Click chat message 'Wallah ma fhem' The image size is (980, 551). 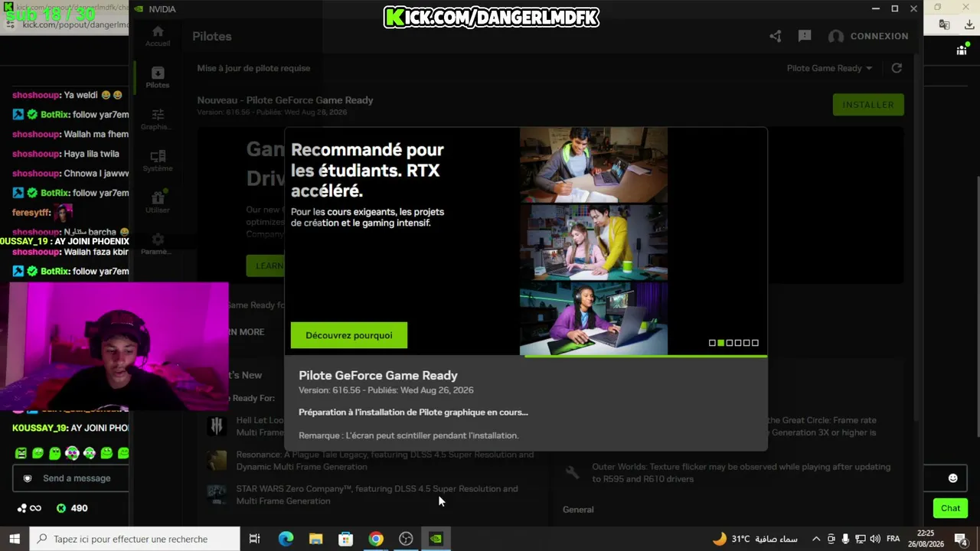tap(96, 134)
